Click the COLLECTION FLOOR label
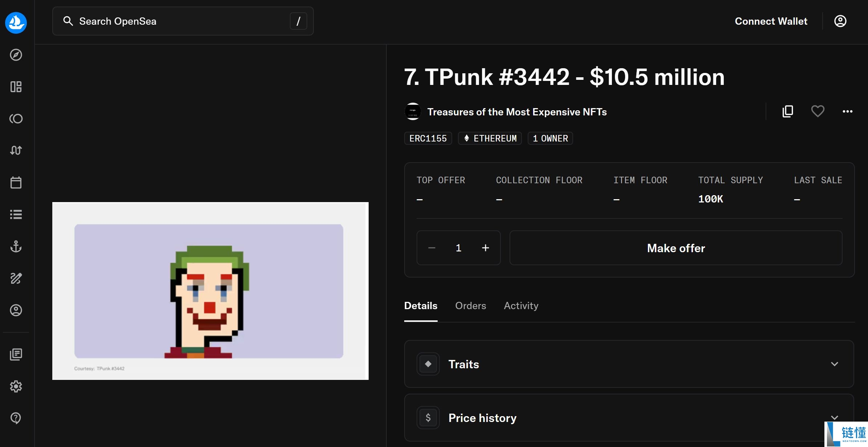The width and height of the screenshot is (868, 447). [539, 180]
